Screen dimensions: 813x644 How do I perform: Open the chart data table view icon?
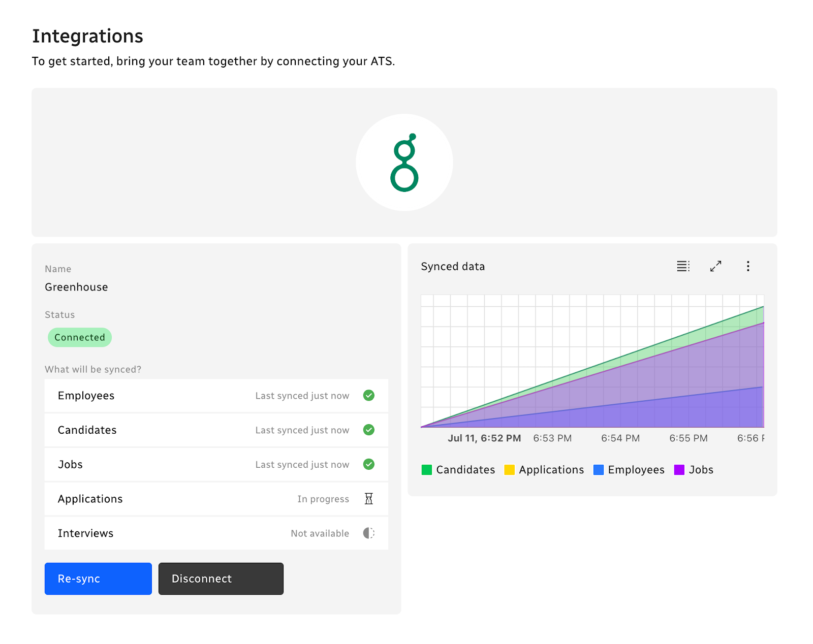coord(683,266)
